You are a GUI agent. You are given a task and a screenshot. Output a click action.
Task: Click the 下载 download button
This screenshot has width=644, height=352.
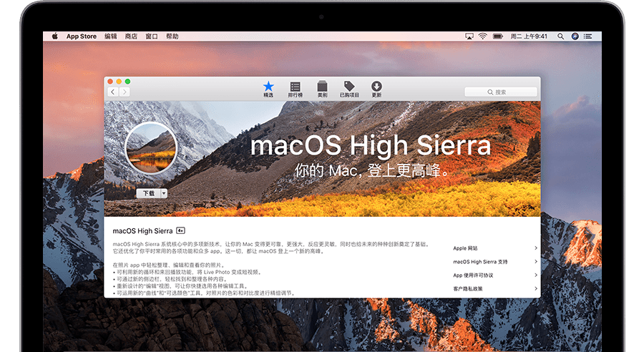tap(148, 193)
